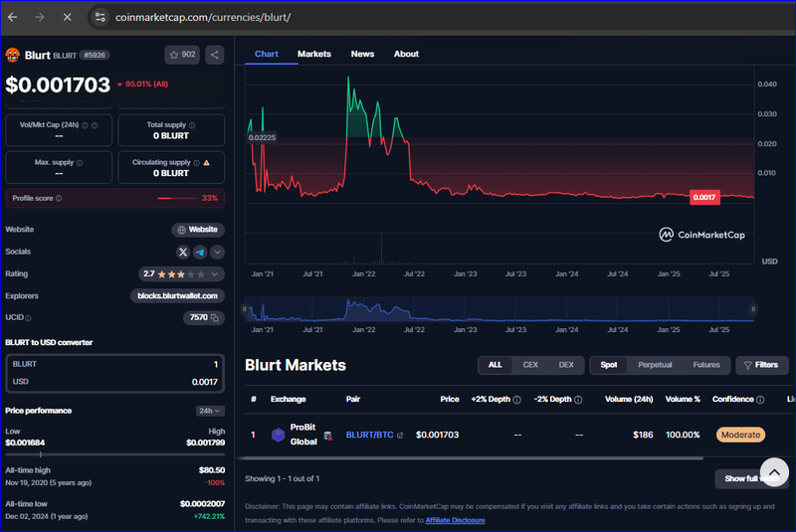Screen dimensions: 796x532
Task: Click the Profile score info icon
Action: point(59,198)
